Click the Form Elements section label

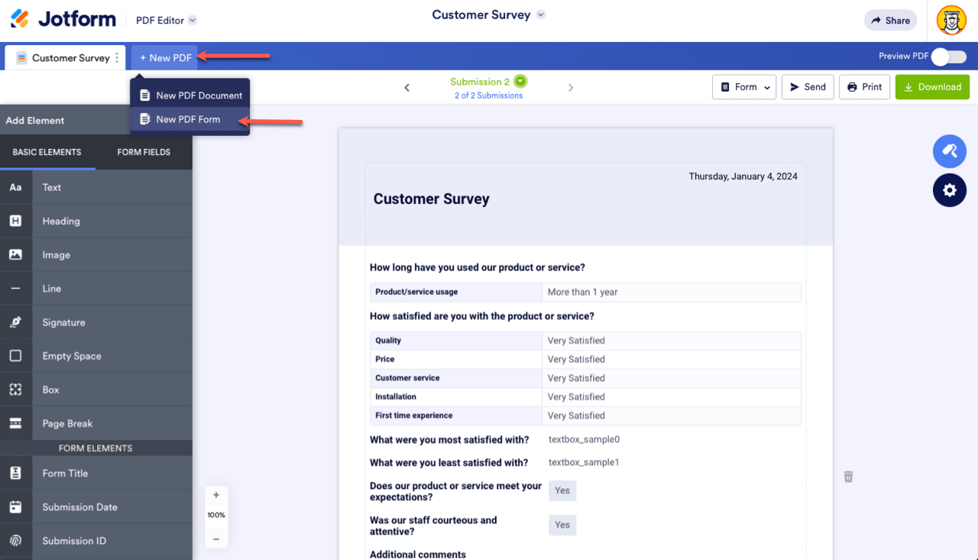(x=96, y=448)
